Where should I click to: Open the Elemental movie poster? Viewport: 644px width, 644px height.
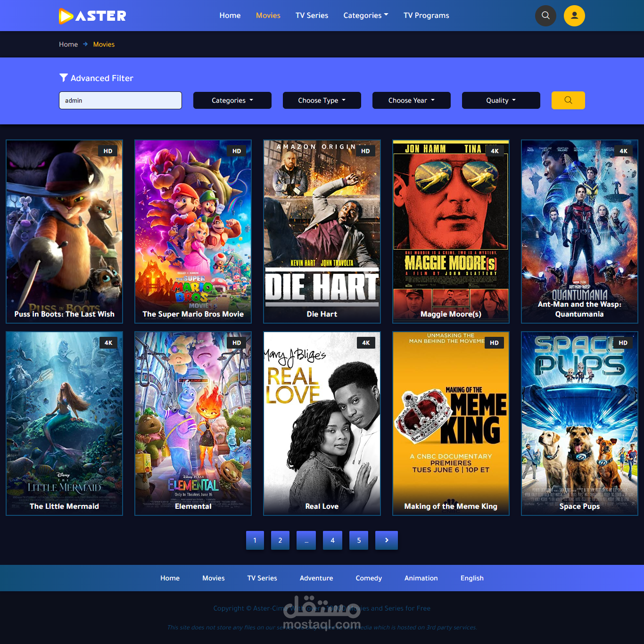pos(193,424)
